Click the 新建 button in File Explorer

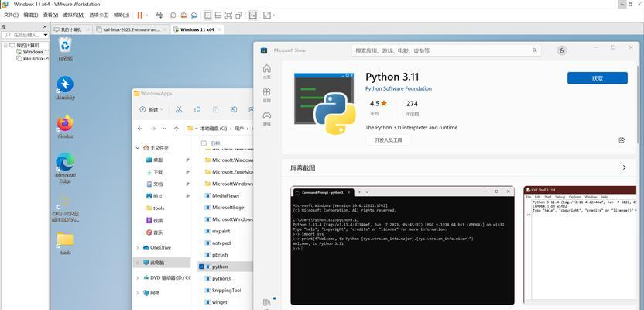[x=151, y=109]
